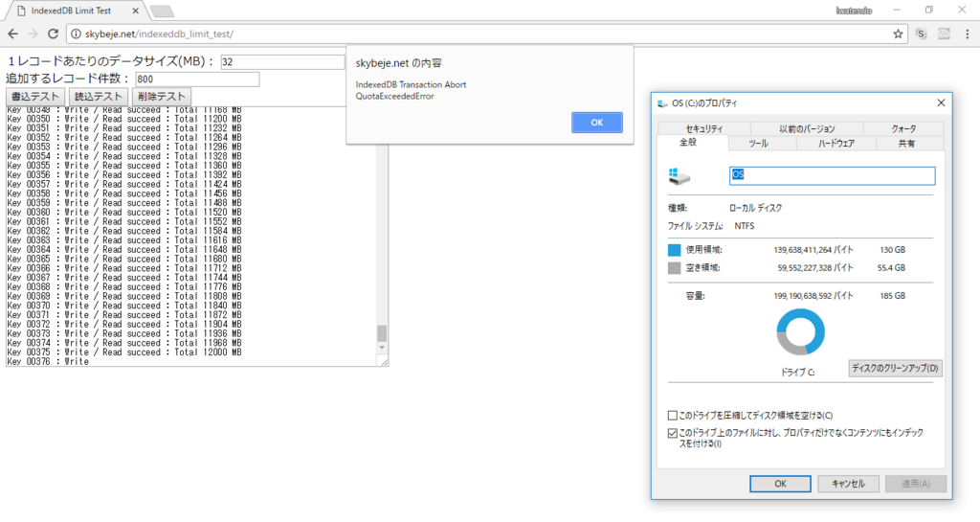Toggle the compress-this-drive checkbox
This screenshot has height=522, width=980.
(x=673, y=415)
